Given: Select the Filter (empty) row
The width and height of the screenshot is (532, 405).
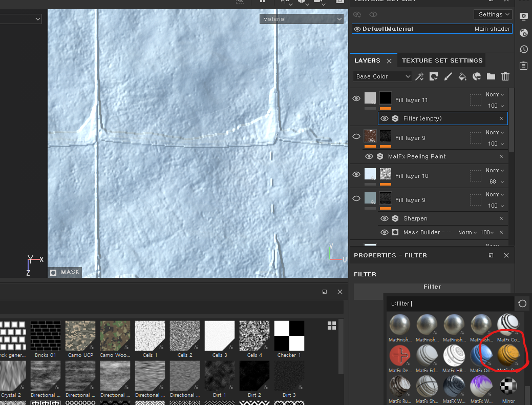Looking at the screenshot, I should (443, 118).
